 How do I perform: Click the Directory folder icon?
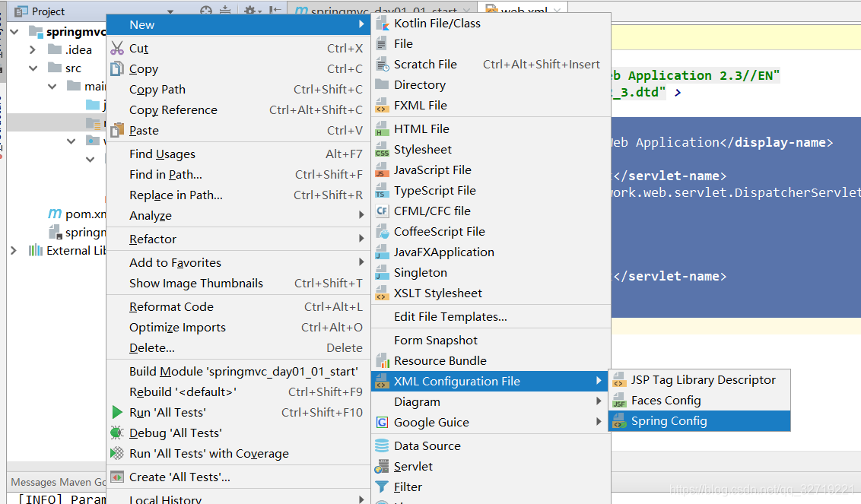click(x=382, y=84)
